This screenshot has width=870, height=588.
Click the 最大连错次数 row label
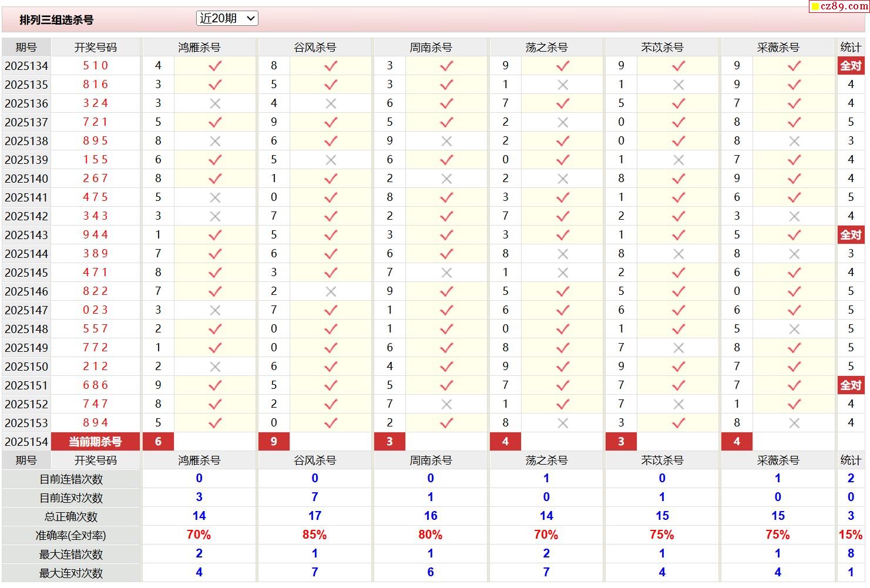[x=71, y=555]
